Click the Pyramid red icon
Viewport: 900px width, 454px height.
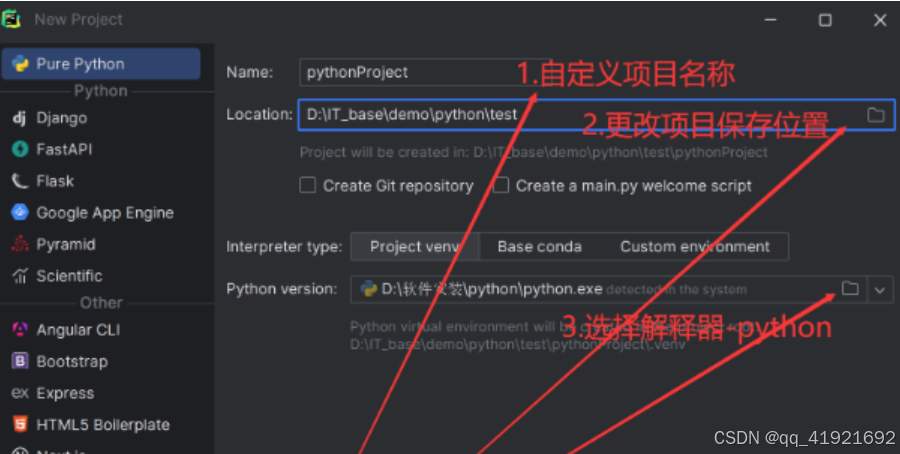click(x=20, y=244)
